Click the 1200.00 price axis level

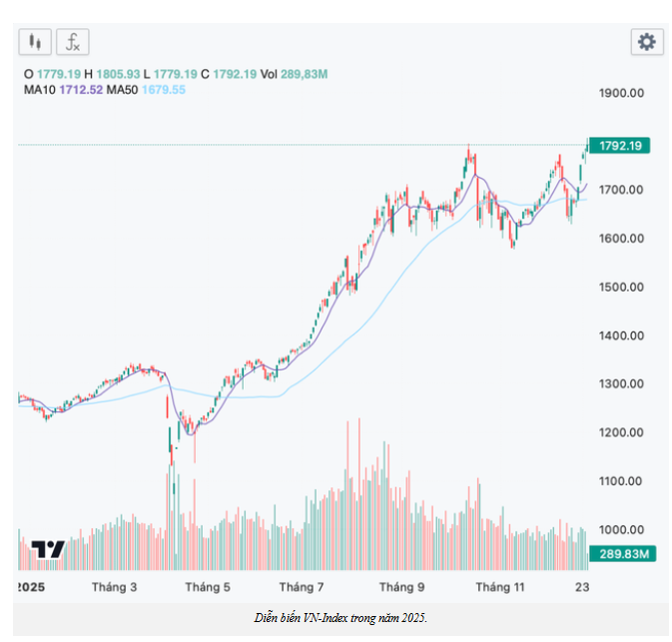[620, 432]
